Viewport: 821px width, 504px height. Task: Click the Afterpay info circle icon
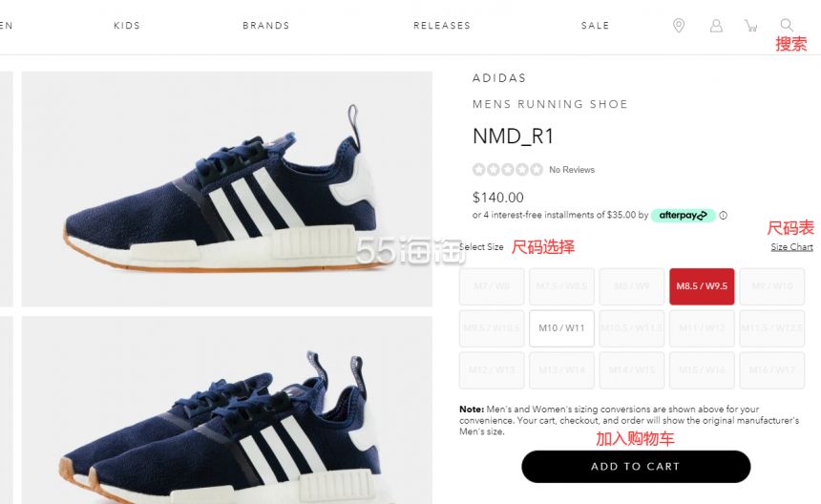[x=723, y=215]
